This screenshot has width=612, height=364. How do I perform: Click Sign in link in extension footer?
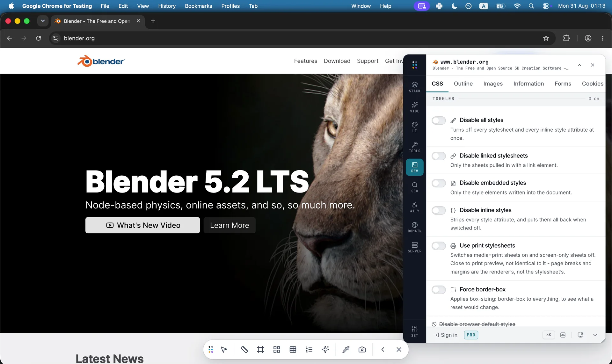point(446,335)
